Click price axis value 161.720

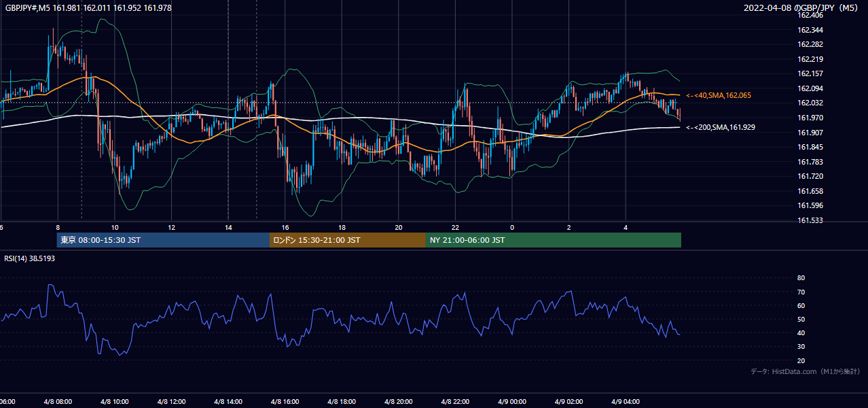[810, 176]
